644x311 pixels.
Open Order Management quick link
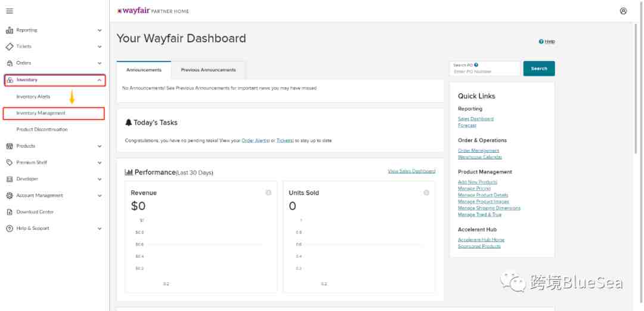coord(478,150)
